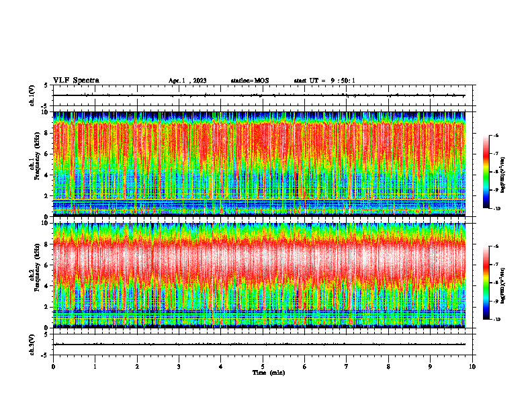Click the "-6" value on ch.1 color bar
Screen dimensions: 532x411
(496, 136)
